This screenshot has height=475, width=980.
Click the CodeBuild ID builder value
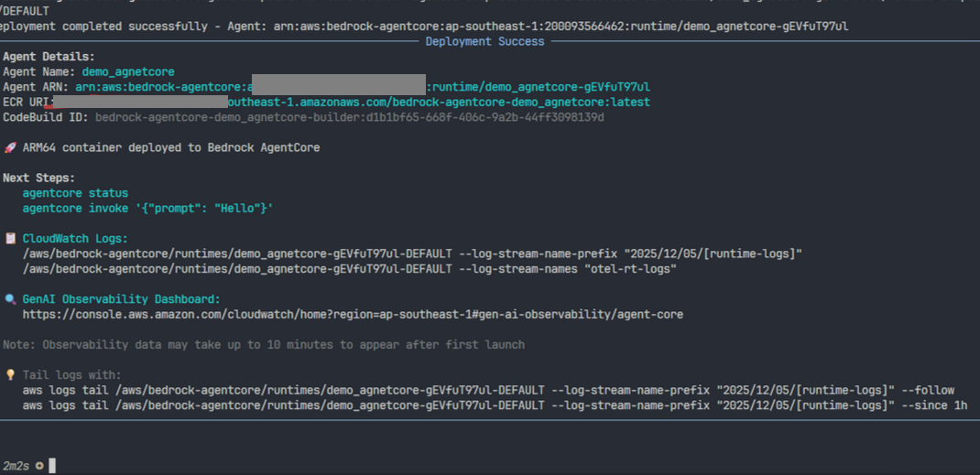pyautogui.click(x=349, y=117)
